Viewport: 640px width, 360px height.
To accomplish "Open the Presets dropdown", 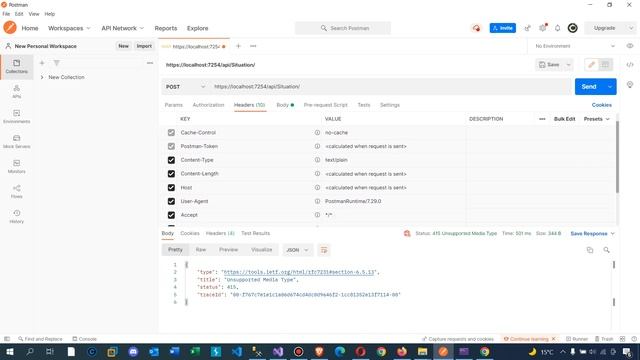I will [596, 119].
